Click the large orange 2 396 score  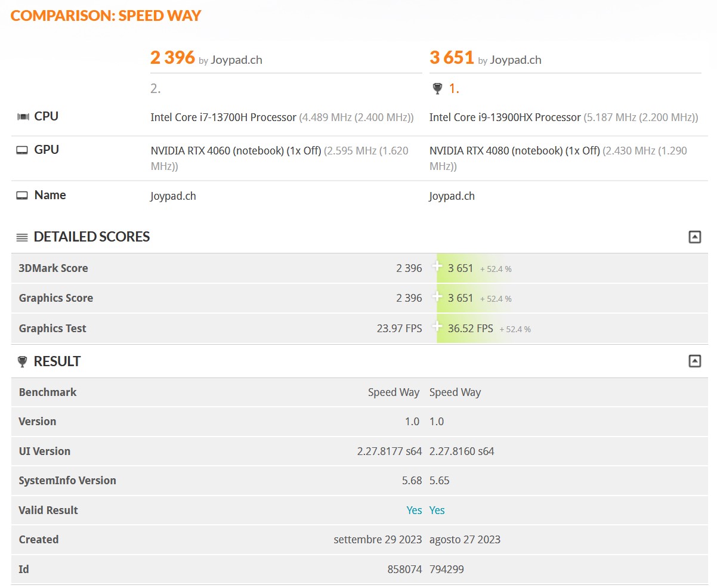172,57
